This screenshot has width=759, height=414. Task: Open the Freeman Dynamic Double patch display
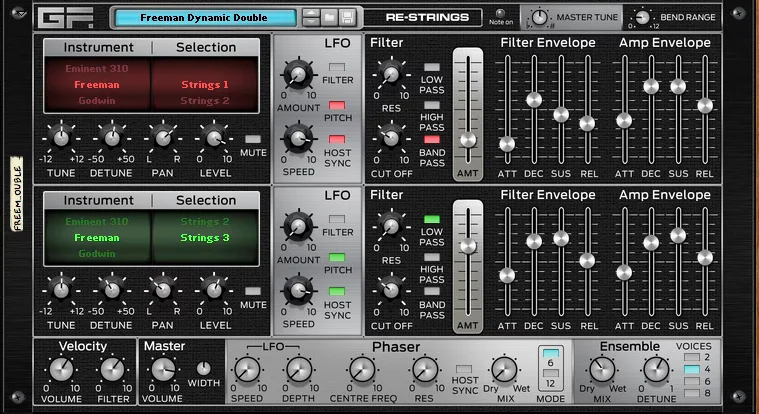(204, 18)
